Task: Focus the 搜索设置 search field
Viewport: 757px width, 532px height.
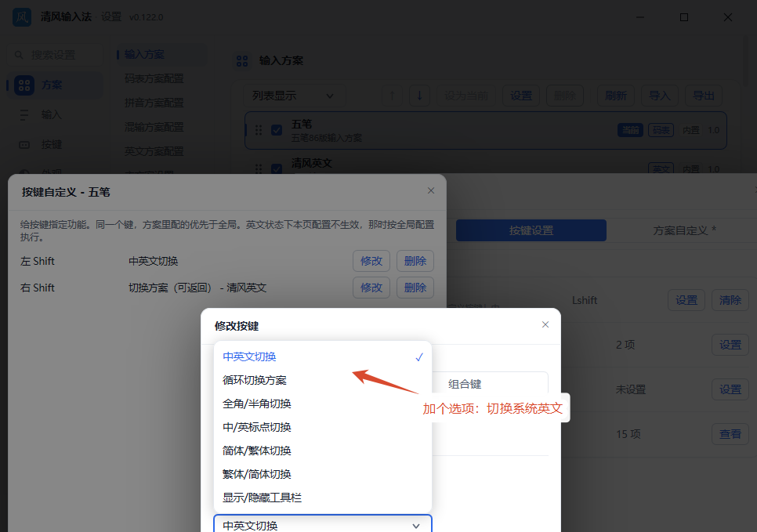Action: click(55, 55)
